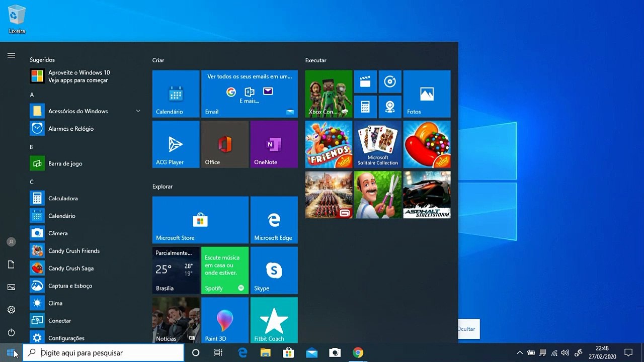Show hidden system tray icons
644x362 pixels.
click(x=520, y=353)
